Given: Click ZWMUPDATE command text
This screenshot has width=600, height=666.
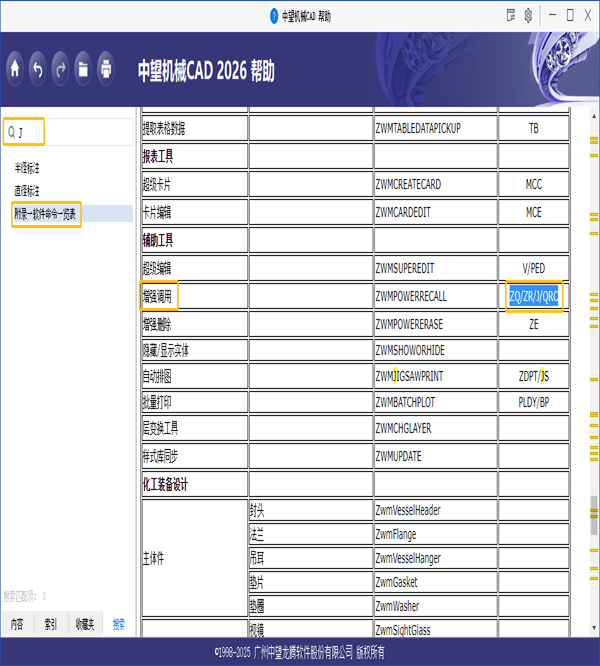Looking at the screenshot, I should pyautogui.click(x=398, y=457).
